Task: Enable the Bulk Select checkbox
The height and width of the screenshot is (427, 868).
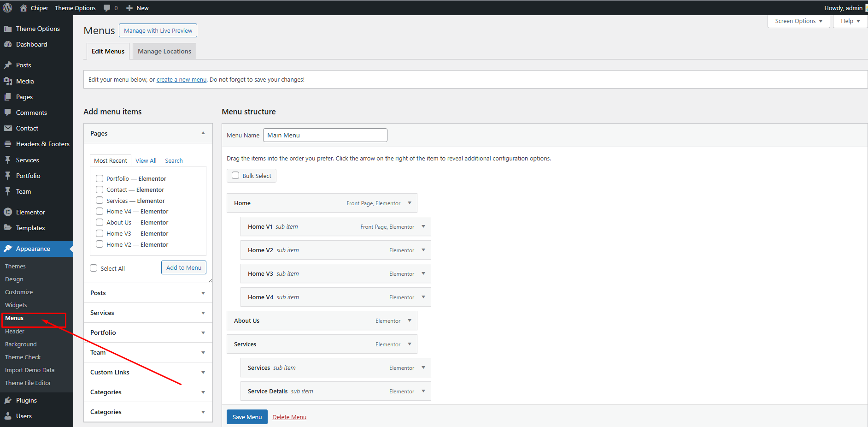Action: pos(235,176)
